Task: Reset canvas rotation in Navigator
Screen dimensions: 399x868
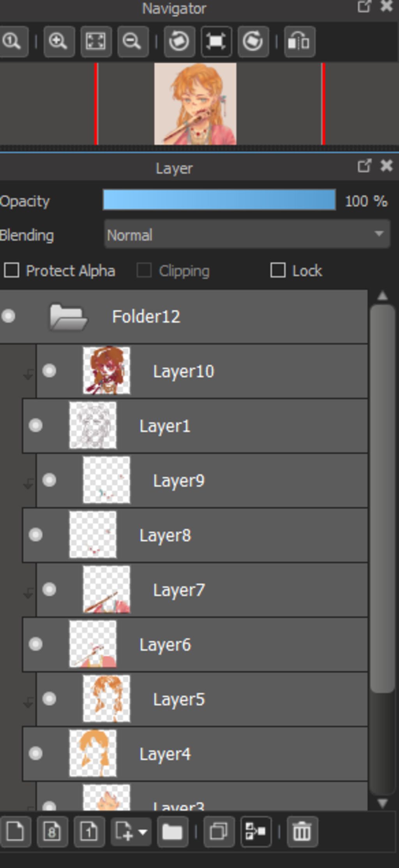Action: pyautogui.click(x=216, y=41)
